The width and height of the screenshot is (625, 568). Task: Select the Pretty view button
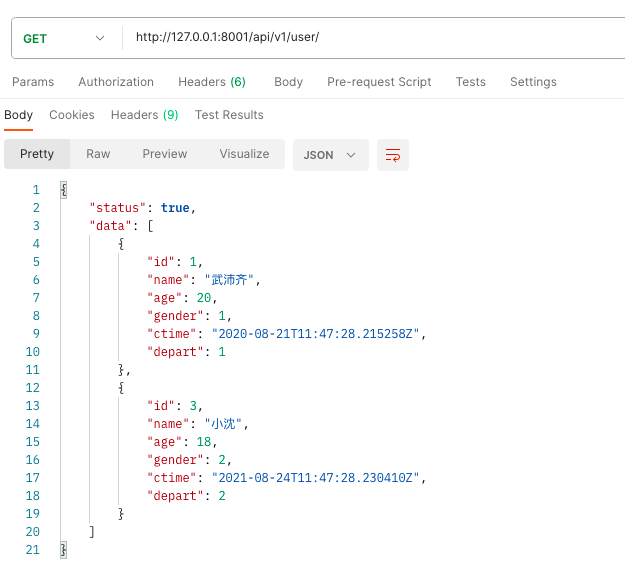point(37,154)
